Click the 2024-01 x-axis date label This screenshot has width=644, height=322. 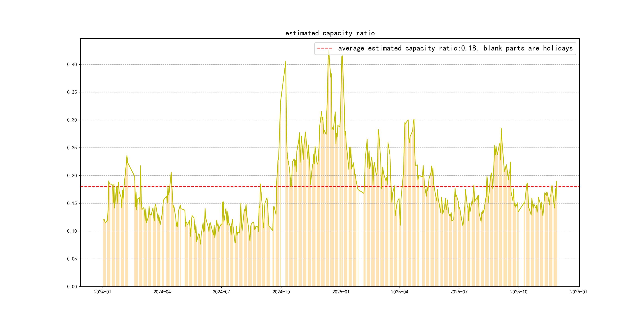(103, 292)
